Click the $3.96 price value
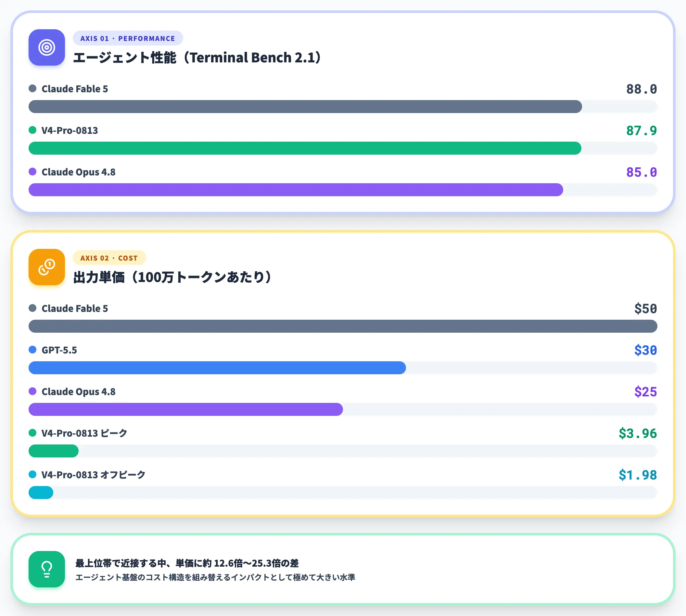Screen dimensions: 686x616 (638, 433)
